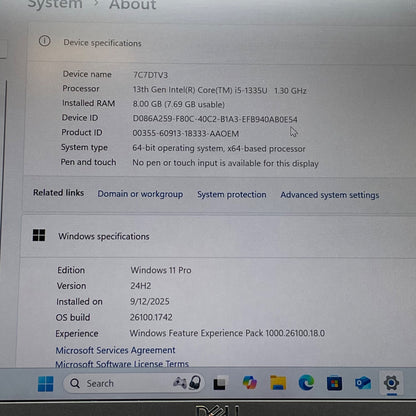
Task: Click the Windows logo beside Windows specifications
Action: 39,235
